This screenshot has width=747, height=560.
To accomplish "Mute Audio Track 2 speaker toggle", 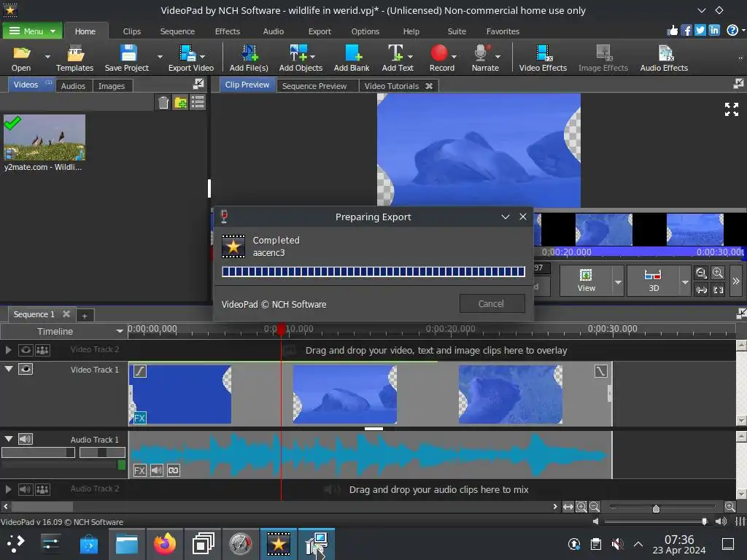I will click(x=26, y=489).
